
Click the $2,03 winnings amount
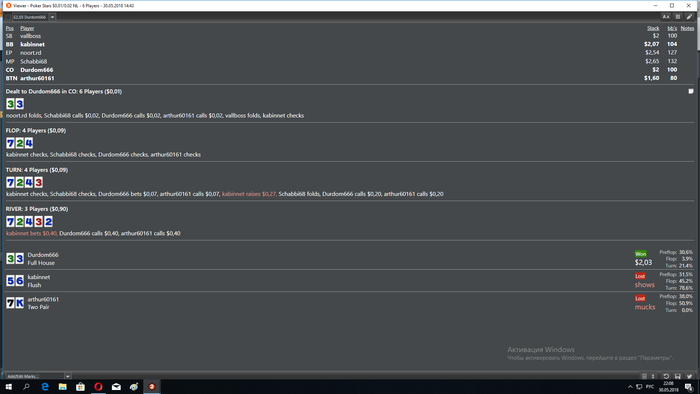pos(643,262)
